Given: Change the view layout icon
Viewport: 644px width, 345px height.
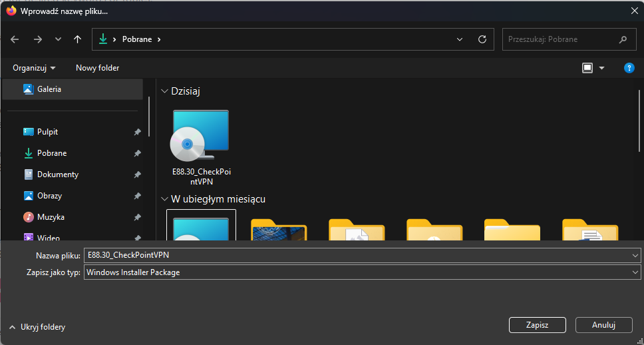Looking at the screenshot, I should [x=587, y=68].
